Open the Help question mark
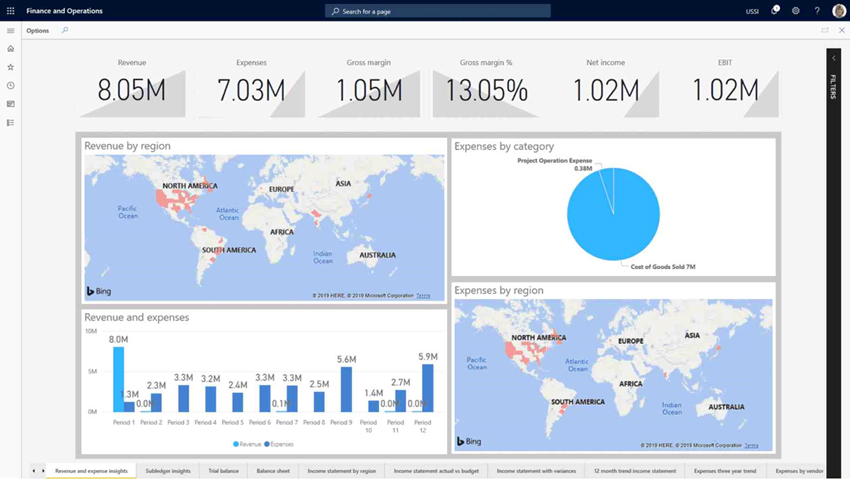Screen dimensions: 850x479 [817, 11]
